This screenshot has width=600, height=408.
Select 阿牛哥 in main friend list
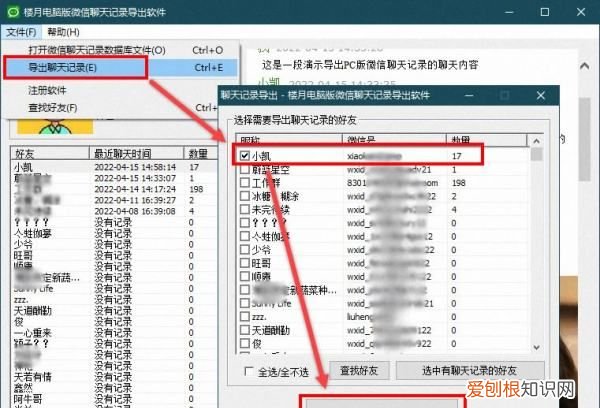click(x=114, y=399)
